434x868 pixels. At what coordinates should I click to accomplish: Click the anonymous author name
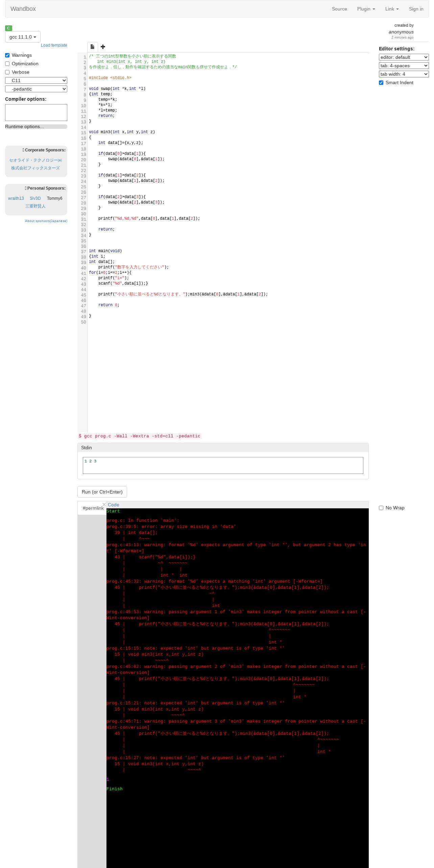point(401,32)
